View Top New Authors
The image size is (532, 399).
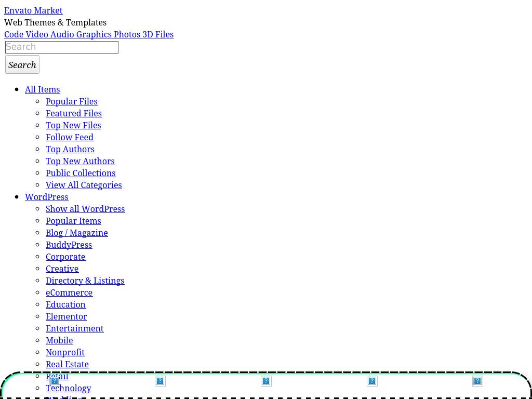81,161
